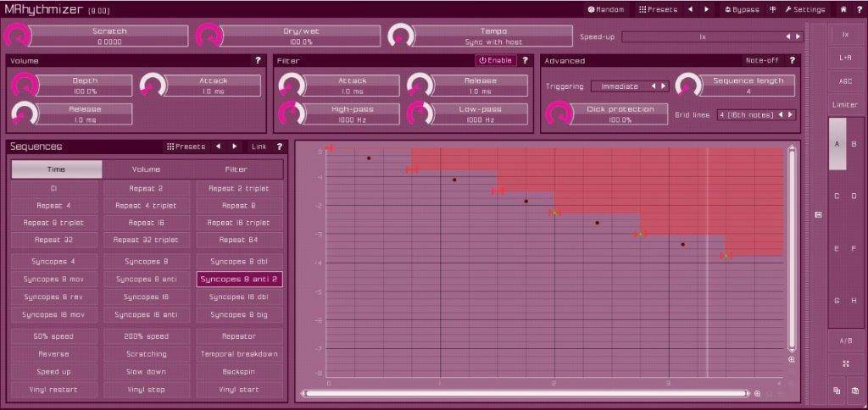Select preset slot B
This screenshot has height=410, width=868.
click(854, 144)
